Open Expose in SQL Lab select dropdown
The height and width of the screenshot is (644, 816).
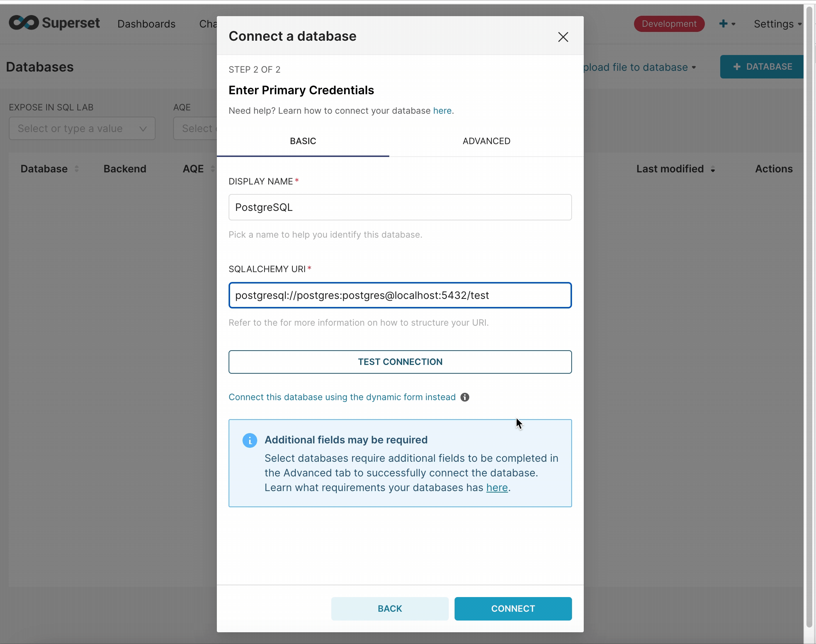point(82,129)
